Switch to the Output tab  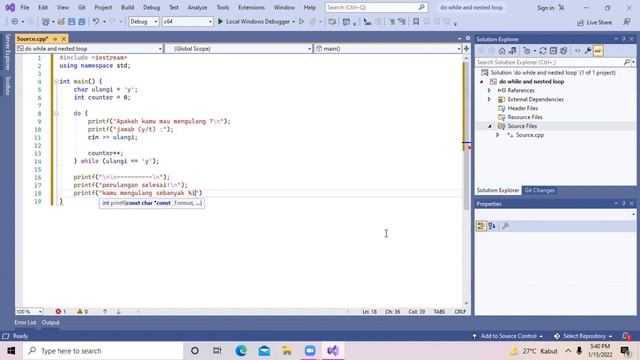pyautogui.click(x=50, y=322)
